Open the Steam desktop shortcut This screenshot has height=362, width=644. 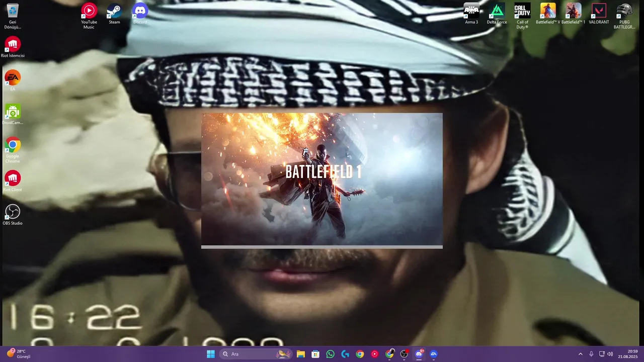(114, 14)
